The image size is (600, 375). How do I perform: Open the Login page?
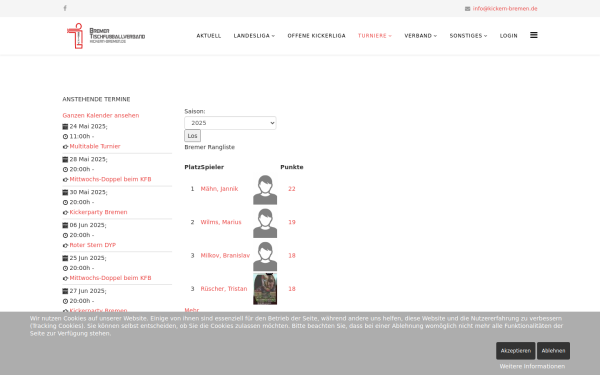pos(509,36)
